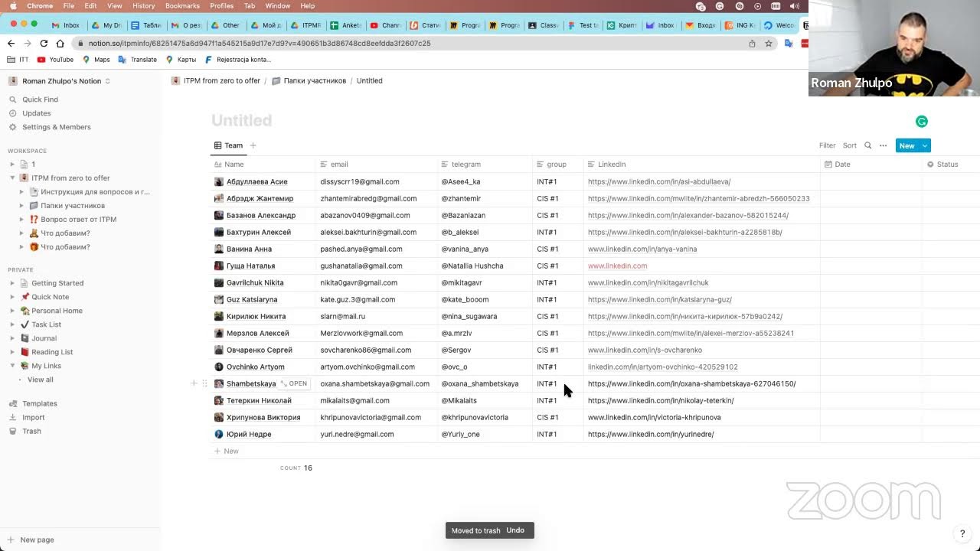
Task: Bookmark this page with star icon
Action: [769, 44]
